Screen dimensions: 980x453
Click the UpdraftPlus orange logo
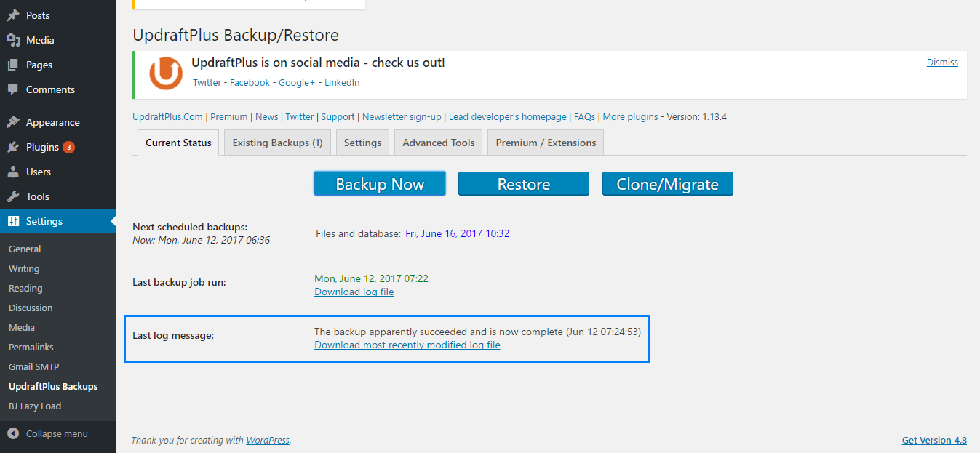click(166, 73)
